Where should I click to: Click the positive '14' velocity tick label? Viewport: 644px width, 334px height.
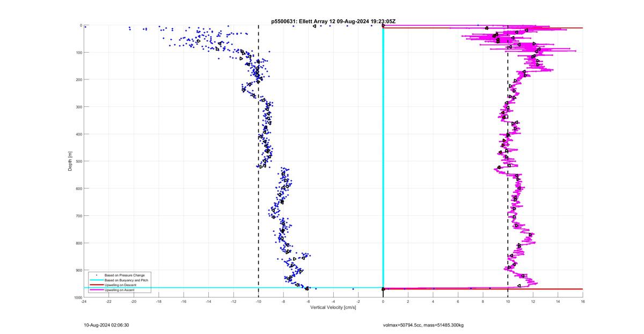tap(558, 301)
